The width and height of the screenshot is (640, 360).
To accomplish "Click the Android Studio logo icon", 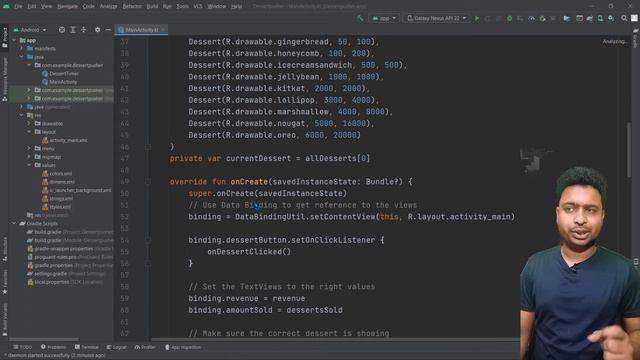I will click(6, 6).
